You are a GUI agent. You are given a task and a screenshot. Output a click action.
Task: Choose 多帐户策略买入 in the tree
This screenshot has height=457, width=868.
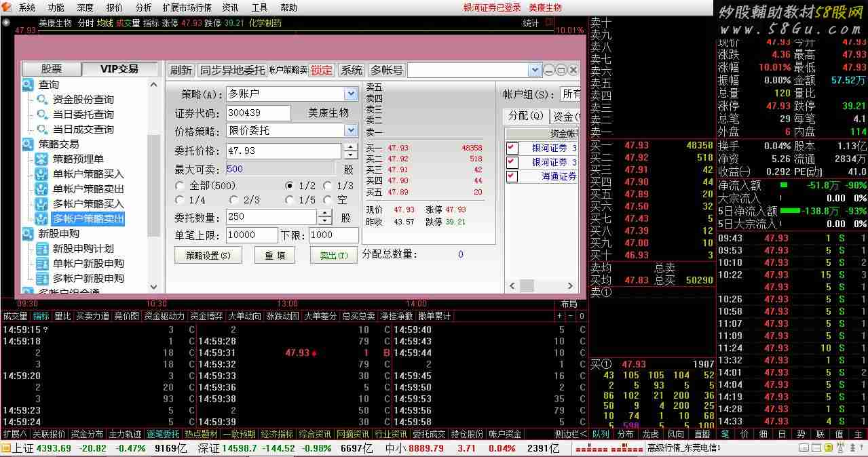(88, 204)
